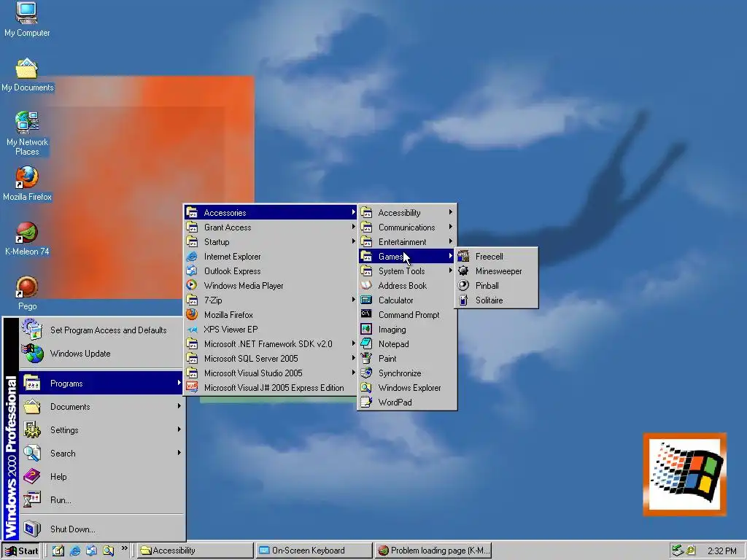Select the K-Meleon 74 desktop shortcut

(x=27, y=238)
